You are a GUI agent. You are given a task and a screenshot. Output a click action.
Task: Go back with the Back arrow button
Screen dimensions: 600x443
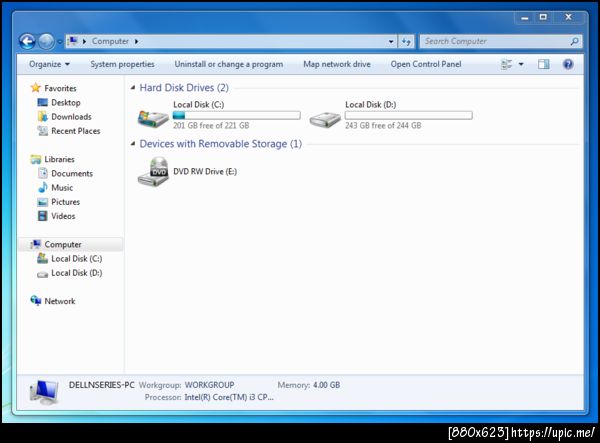point(27,41)
